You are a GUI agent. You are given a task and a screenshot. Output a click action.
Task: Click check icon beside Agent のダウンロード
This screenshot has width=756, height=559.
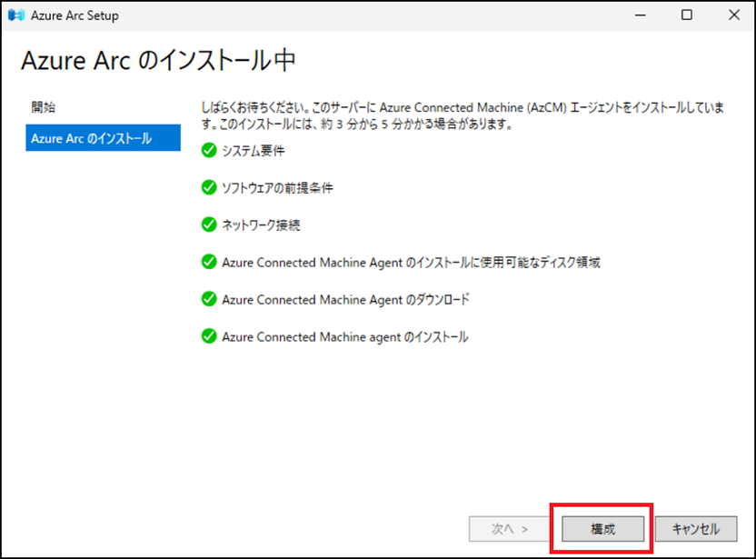(209, 299)
